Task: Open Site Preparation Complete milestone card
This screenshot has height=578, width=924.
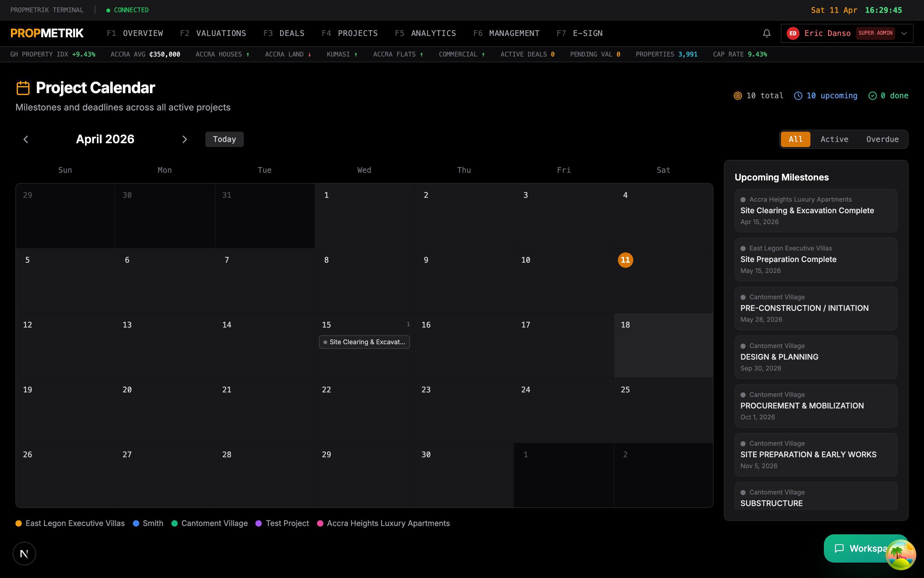Action: pos(816,259)
